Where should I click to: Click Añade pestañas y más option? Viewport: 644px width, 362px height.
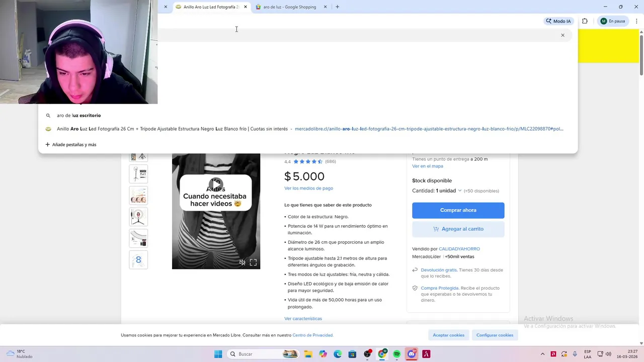click(70, 144)
